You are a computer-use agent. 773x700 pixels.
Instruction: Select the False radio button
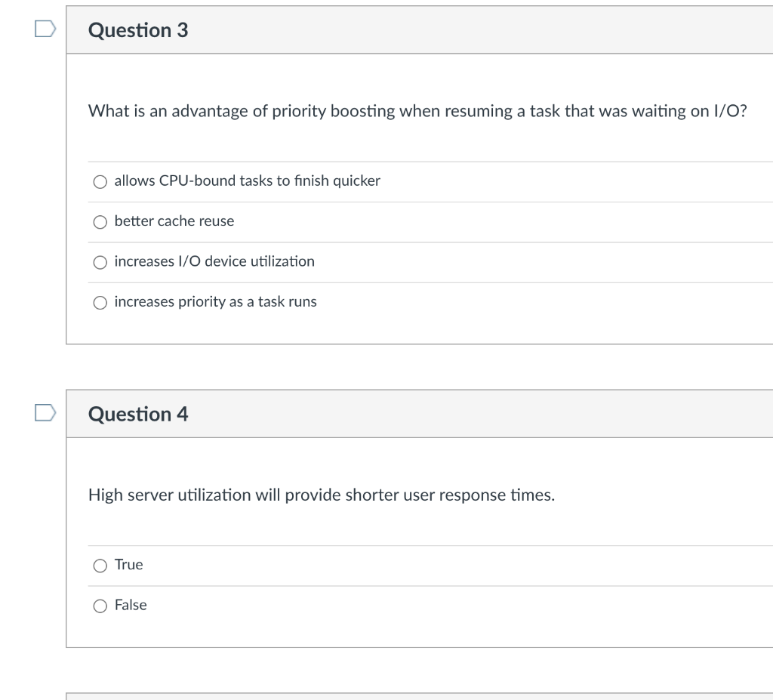(x=100, y=606)
